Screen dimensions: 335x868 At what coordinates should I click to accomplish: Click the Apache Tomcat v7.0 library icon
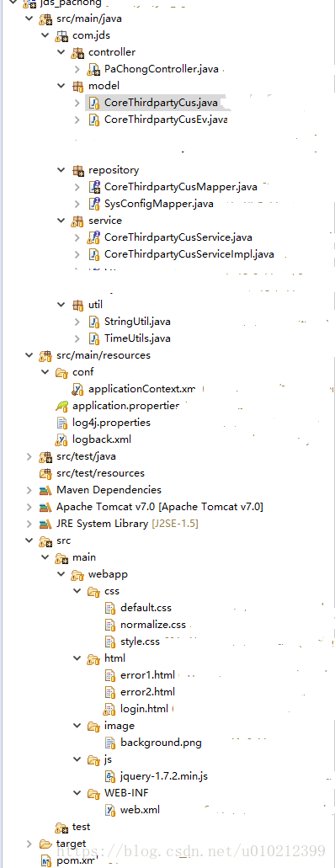[x=45, y=507]
